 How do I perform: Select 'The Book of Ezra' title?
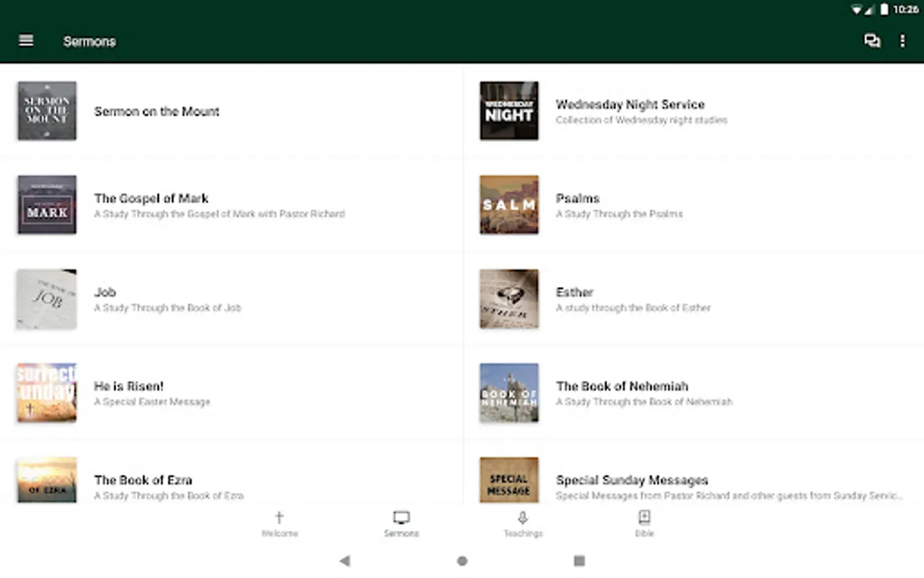pyautogui.click(x=143, y=480)
